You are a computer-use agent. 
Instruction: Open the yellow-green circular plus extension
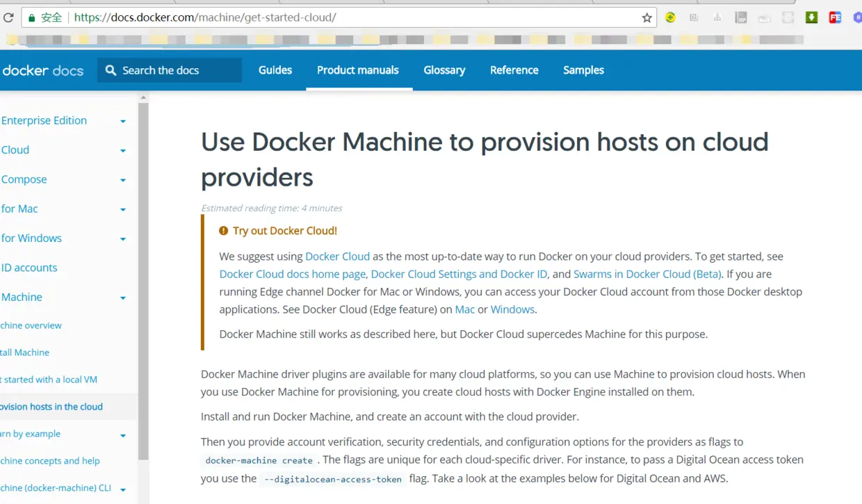[x=670, y=17]
